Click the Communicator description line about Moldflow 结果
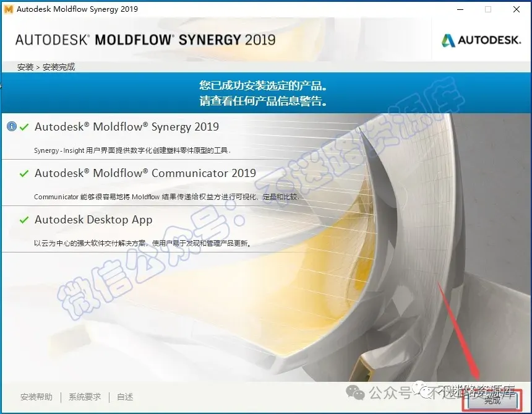The width and height of the screenshot is (532, 414). (x=166, y=197)
